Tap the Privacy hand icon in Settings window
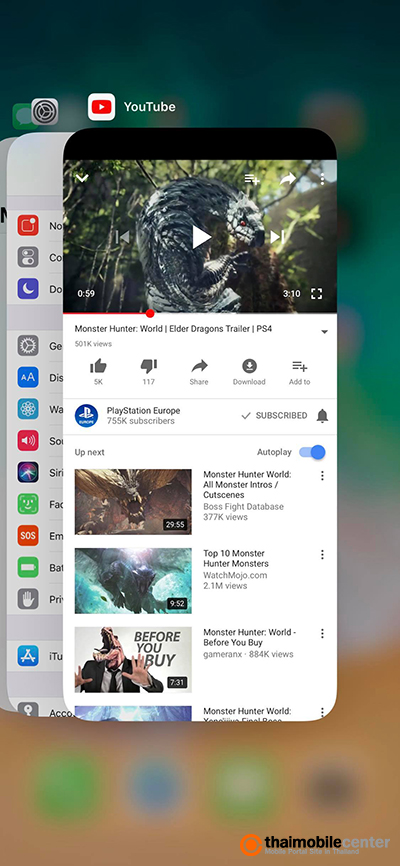The width and height of the screenshot is (400, 866). pos(28,598)
